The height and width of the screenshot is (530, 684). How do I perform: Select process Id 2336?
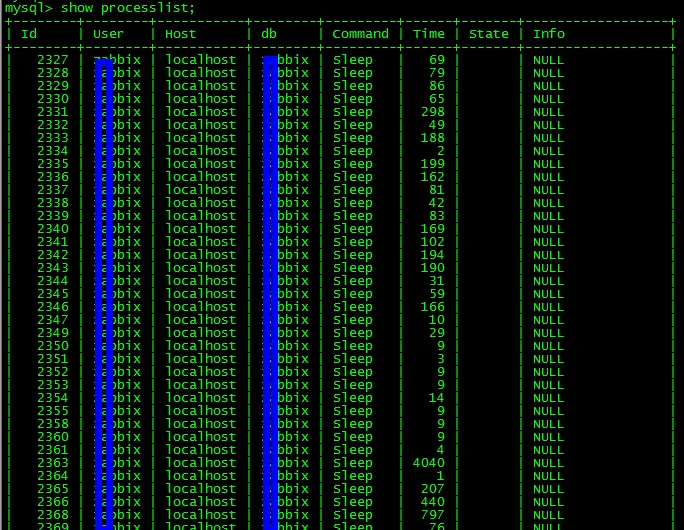click(53, 177)
